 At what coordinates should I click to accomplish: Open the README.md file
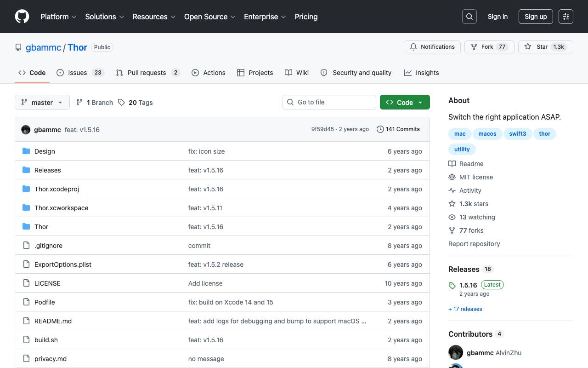point(53,321)
